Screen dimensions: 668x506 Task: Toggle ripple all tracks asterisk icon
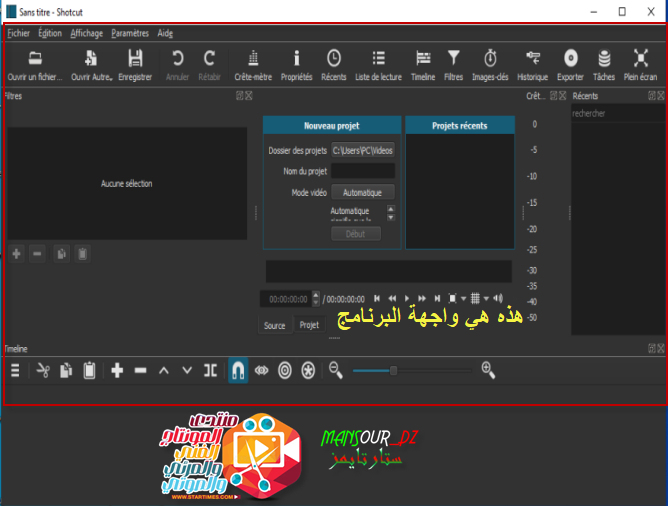pos(308,371)
